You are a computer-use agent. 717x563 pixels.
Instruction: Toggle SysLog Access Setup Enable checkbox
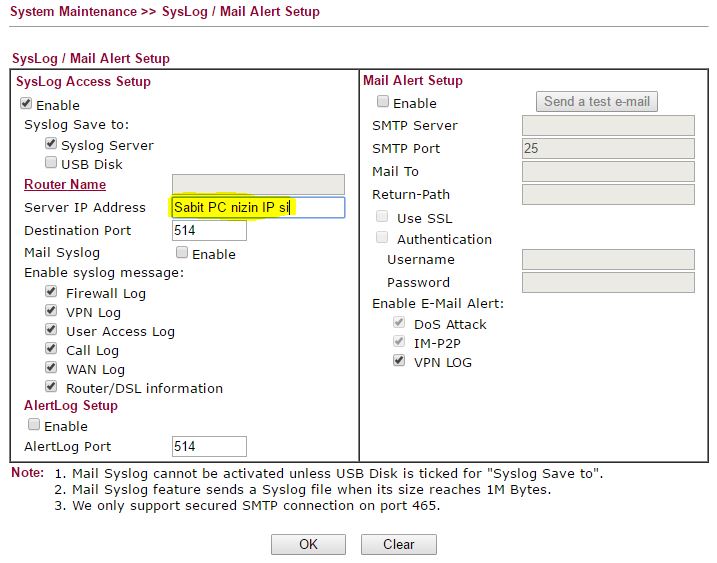coord(26,104)
